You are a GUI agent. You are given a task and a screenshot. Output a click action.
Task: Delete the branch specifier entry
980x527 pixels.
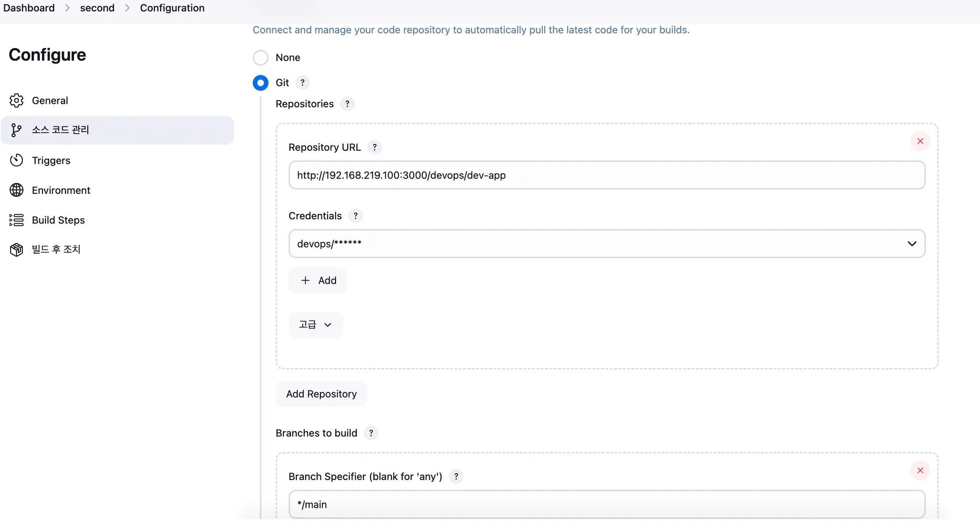pyautogui.click(x=920, y=471)
